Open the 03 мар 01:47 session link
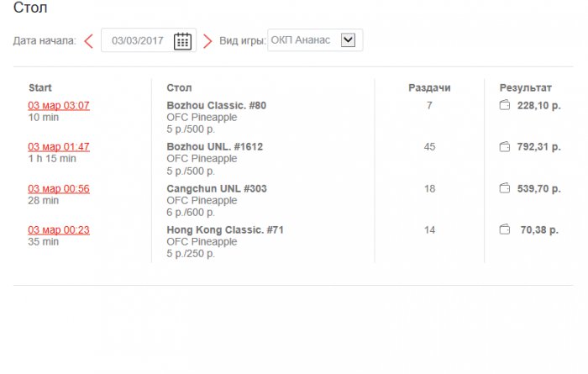588x374 pixels. pos(59,147)
